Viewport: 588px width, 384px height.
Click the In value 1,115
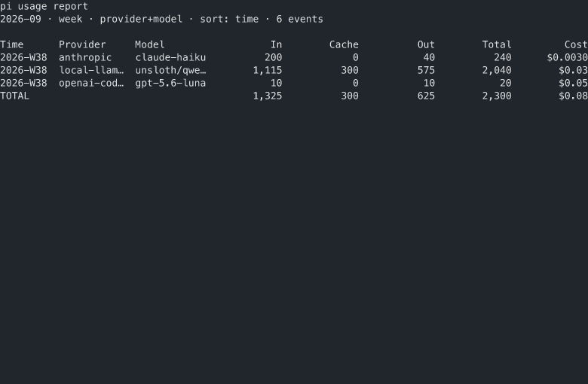pyautogui.click(x=268, y=70)
